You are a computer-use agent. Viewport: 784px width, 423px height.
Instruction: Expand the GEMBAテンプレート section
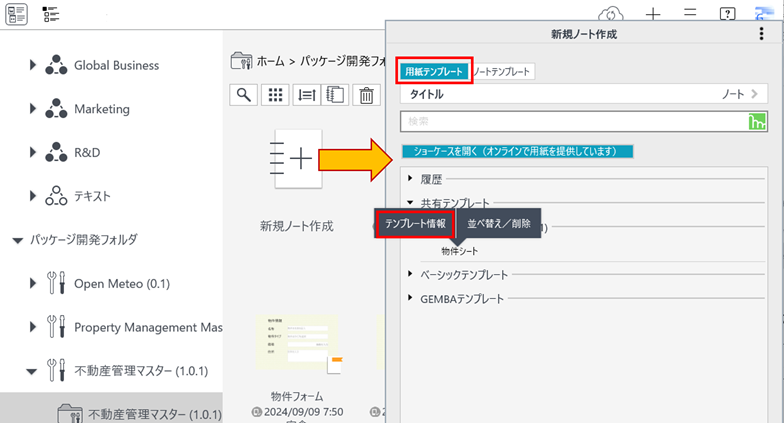tap(410, 298)
